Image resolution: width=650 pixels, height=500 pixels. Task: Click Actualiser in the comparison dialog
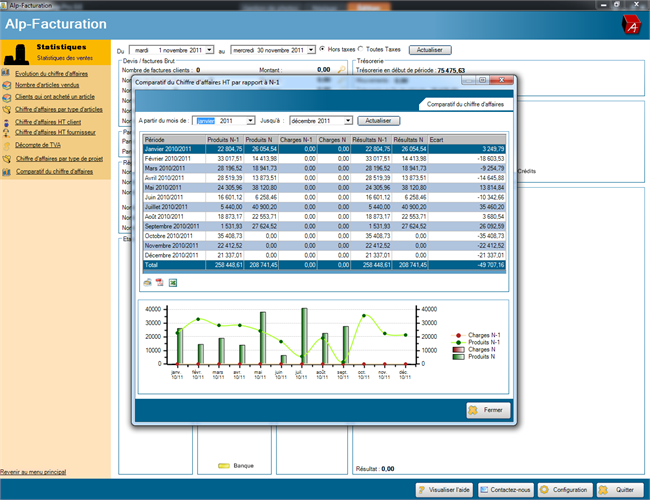coord(380,120)
